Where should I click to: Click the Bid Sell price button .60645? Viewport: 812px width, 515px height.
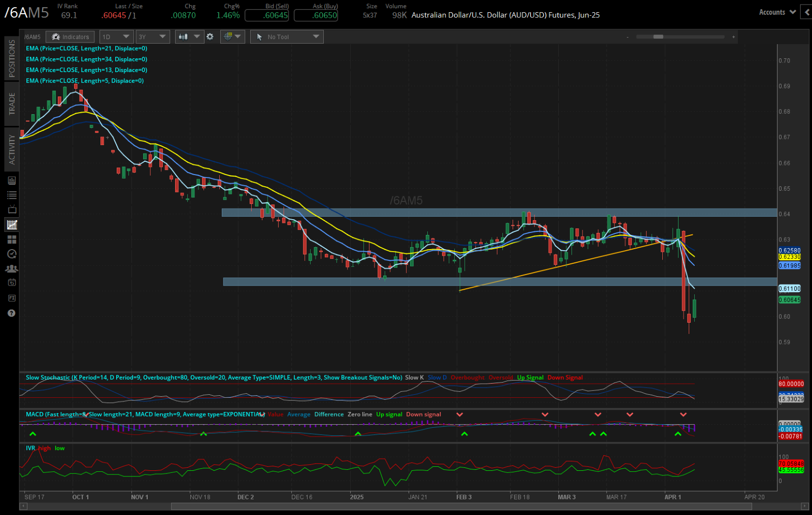[266, 15]
